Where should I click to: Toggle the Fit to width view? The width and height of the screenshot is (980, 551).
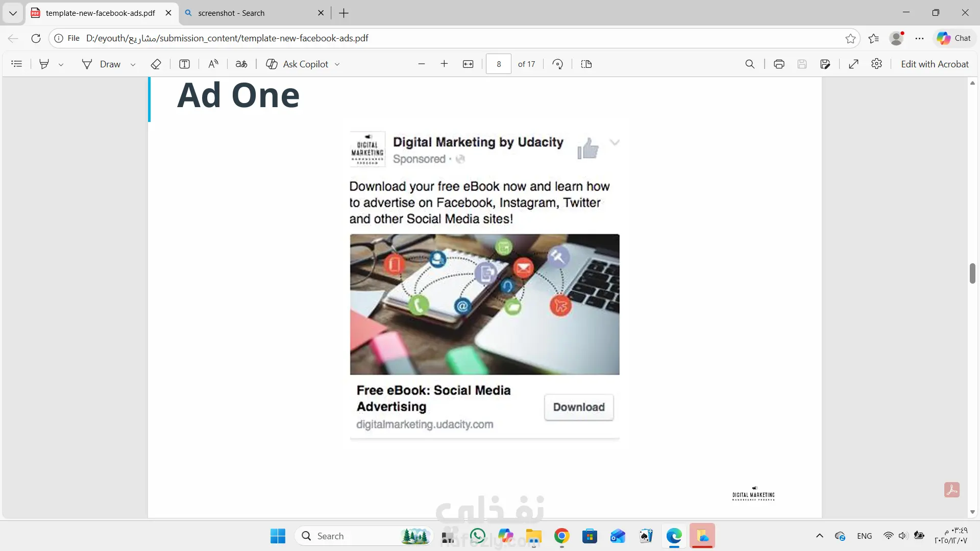coord(468,64)
